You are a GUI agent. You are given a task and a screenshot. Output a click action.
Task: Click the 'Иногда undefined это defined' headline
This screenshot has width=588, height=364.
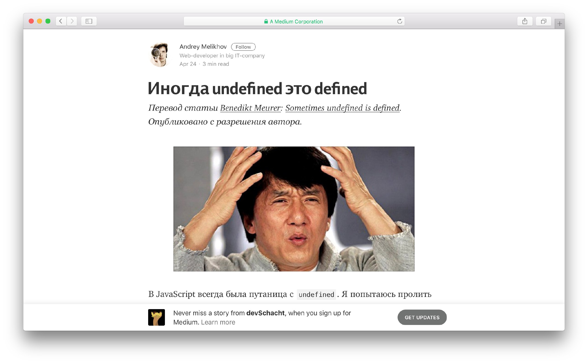(257, 88)
